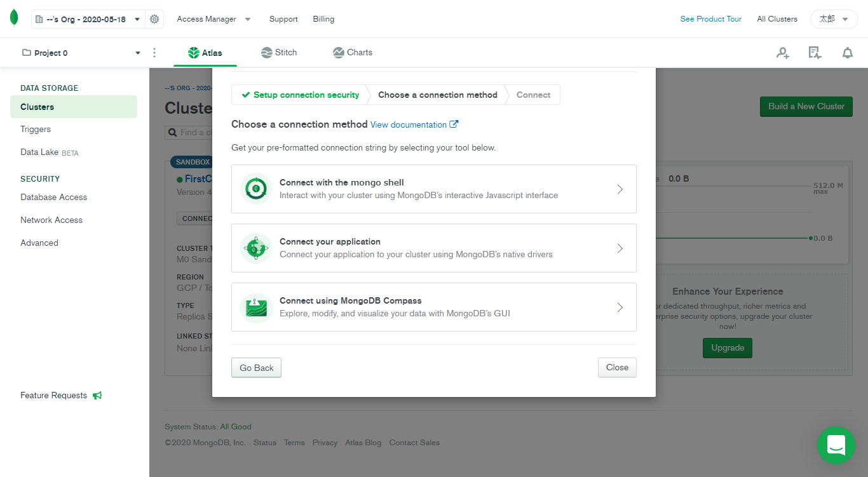Open the Status footer link

click(x=265, y=443)
